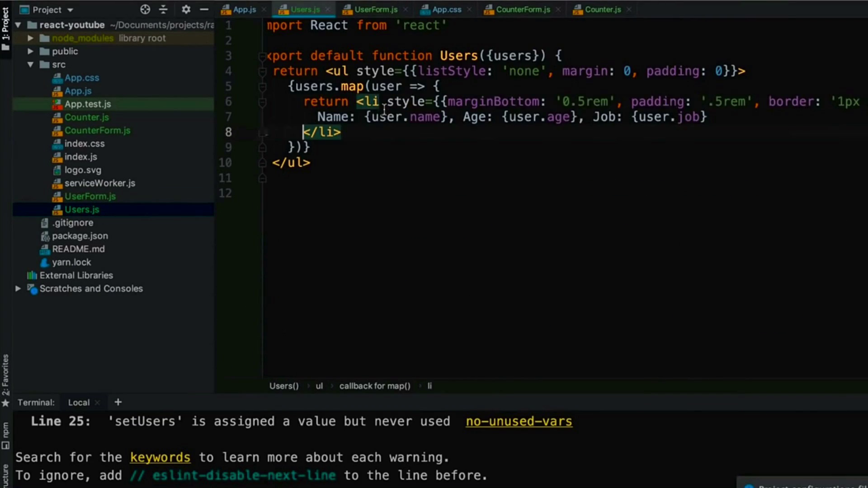This screenshot has width=868, height=488.
Task: Switch to the CounterForm.js tab
Action: 523,9
